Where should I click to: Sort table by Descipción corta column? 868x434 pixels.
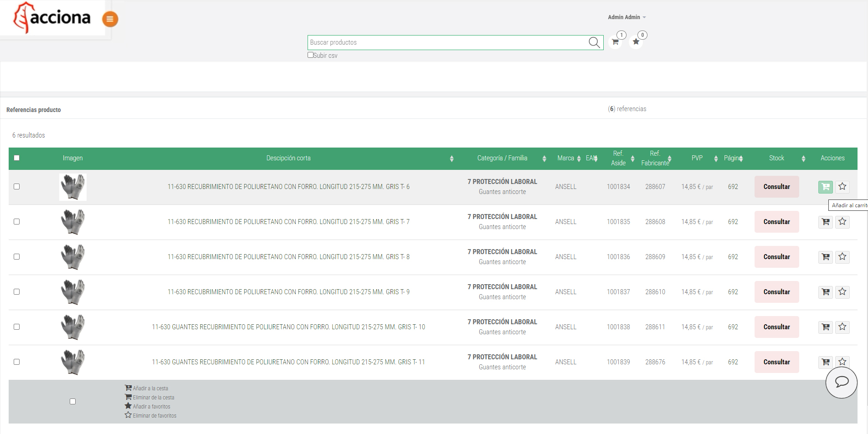coord(288,158)
